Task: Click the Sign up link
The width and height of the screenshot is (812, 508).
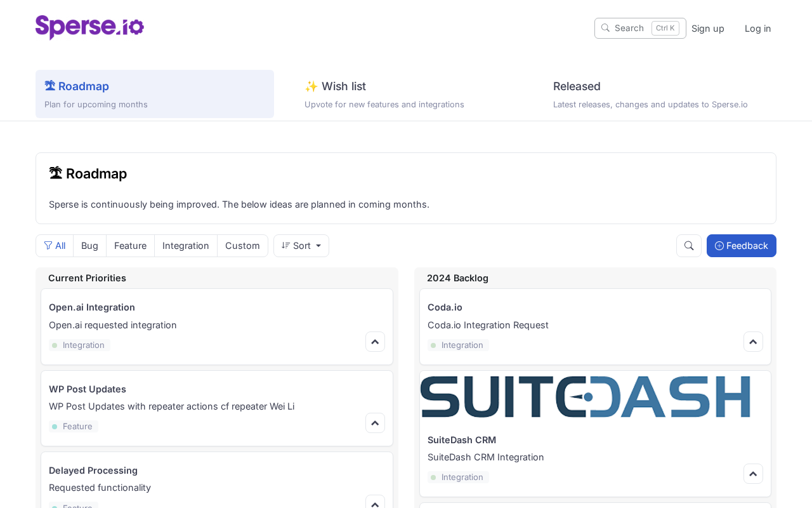Action: [707, 29]
